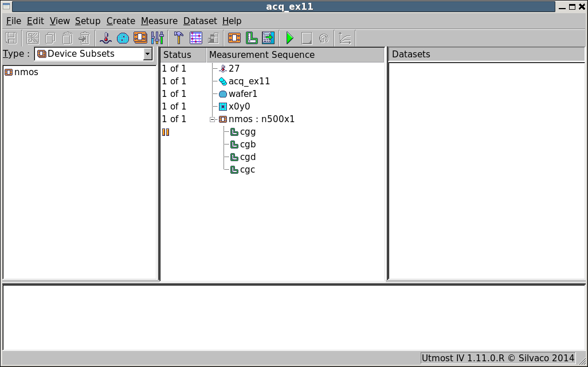Screen dimensions: 588x367
Task: Open the View menu
Action: tap(60, 21)
